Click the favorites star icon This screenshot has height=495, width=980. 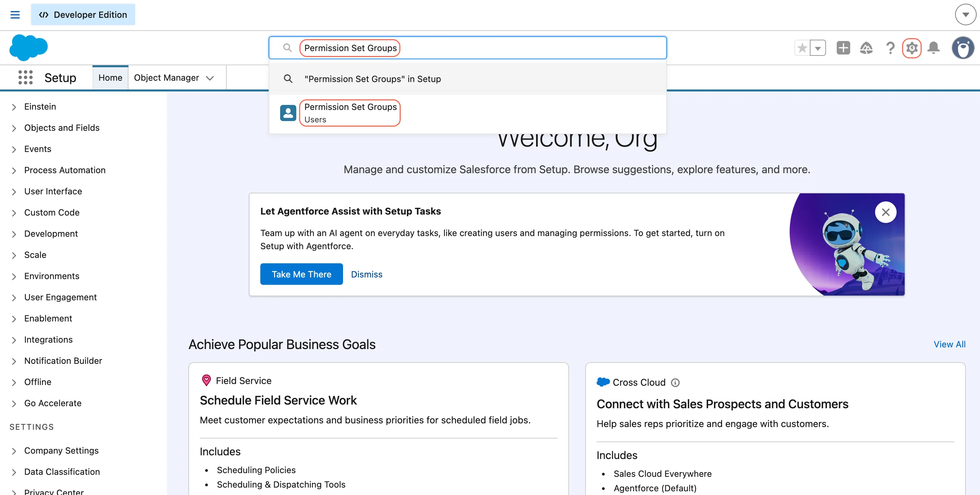point(802,48)
